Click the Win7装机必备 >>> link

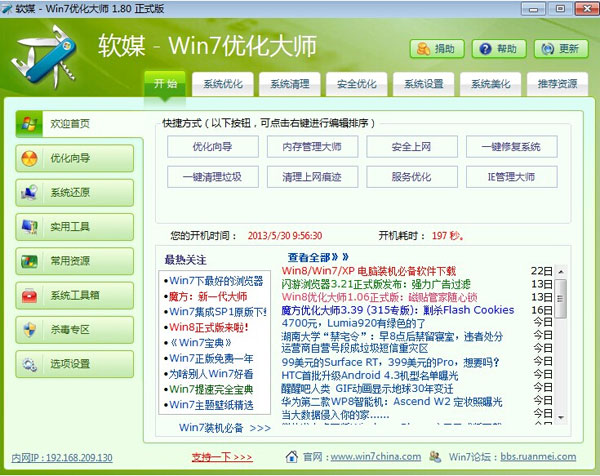pyautogui.click(x=225, y=428)
